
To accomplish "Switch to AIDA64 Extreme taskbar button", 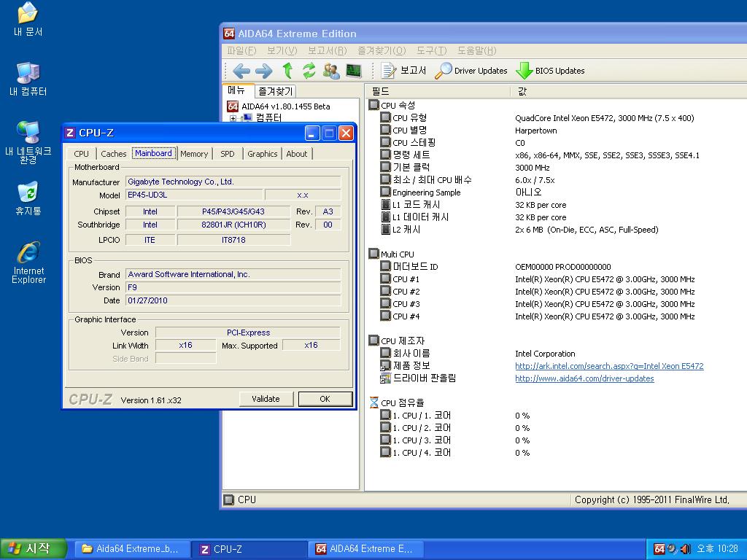I will 365,548.
